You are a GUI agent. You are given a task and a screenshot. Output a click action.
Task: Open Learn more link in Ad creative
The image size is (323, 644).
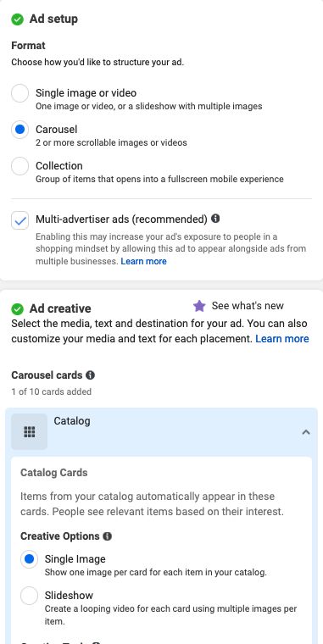pos(282,339)
